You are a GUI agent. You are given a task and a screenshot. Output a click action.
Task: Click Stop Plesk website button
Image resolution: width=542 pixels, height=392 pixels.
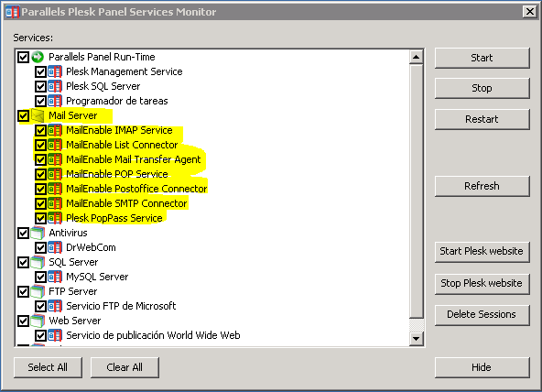coord(482,283)
